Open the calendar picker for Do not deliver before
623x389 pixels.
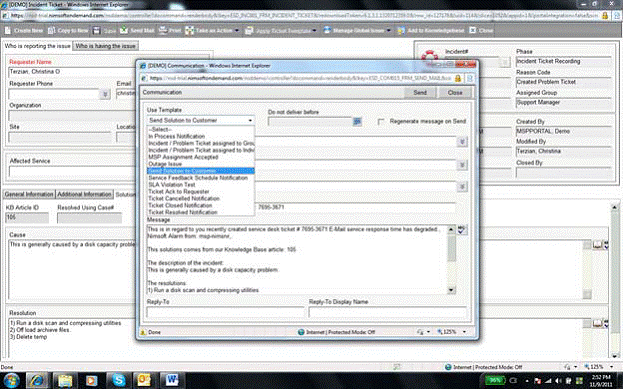[x=357, y=122]
